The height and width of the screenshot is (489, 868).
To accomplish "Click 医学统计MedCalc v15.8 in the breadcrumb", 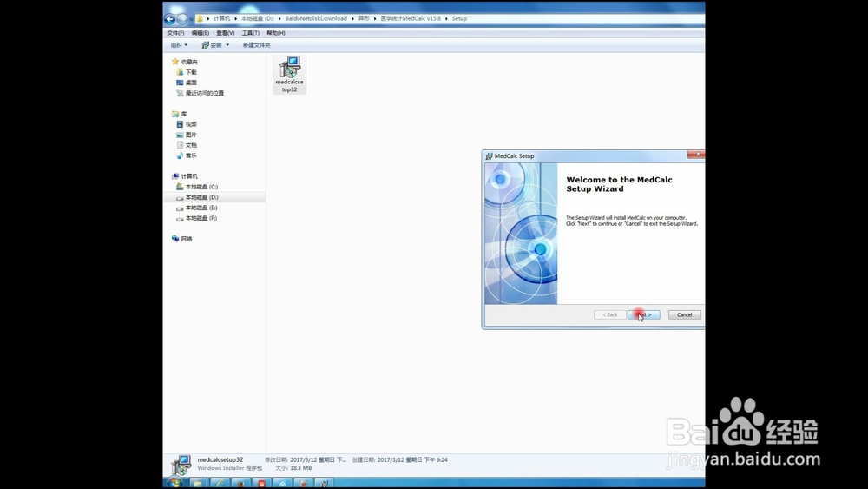I will click(411, 19).
